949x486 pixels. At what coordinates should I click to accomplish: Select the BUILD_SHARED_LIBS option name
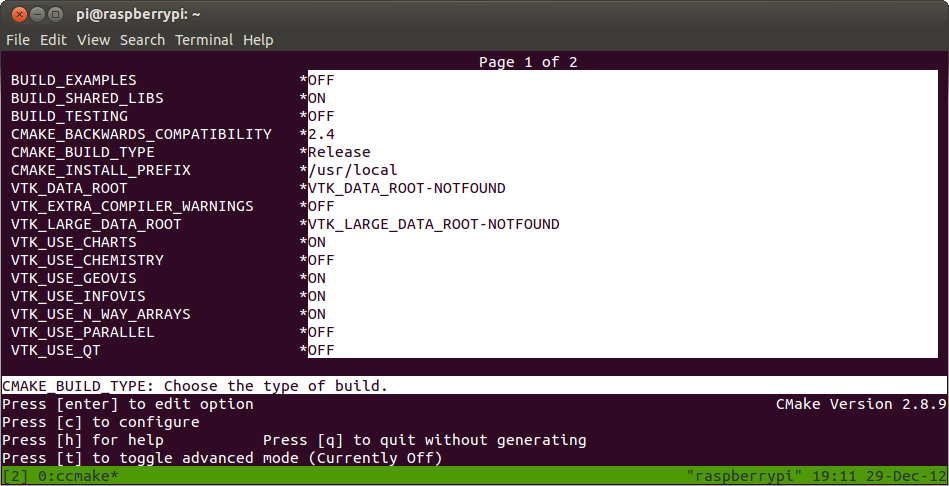pyautogui.click(x=87, y=98)
